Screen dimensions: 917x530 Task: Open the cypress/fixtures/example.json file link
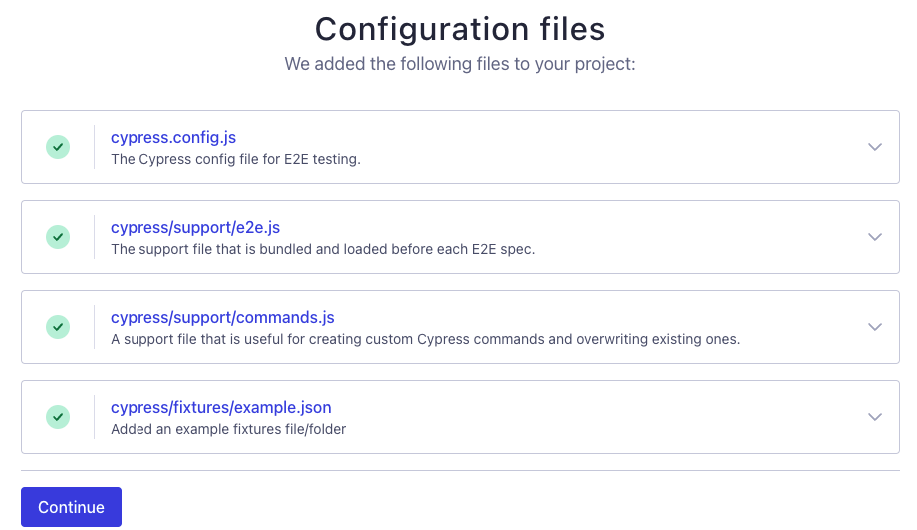(x=221, y=408)
